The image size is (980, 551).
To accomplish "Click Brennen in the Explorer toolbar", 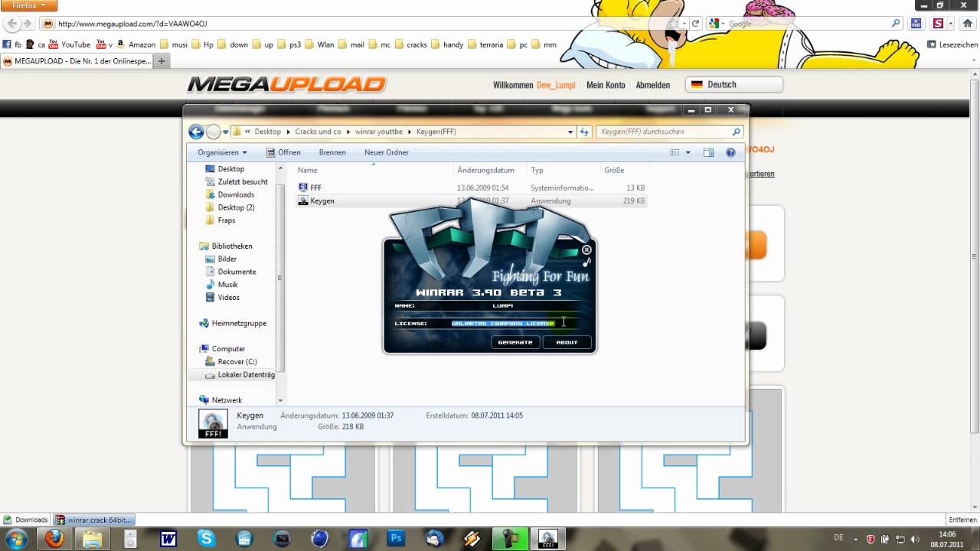I will [332, 152].
